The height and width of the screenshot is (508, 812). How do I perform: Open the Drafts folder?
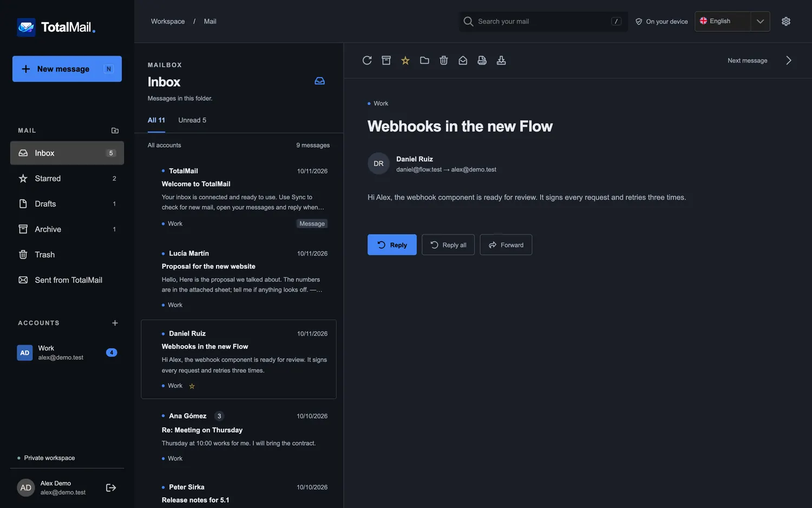[x=67, y=204]
